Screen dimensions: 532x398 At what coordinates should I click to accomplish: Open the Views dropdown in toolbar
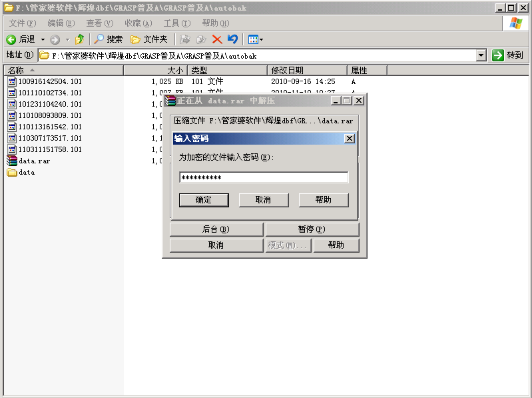[x=256, y=39]
